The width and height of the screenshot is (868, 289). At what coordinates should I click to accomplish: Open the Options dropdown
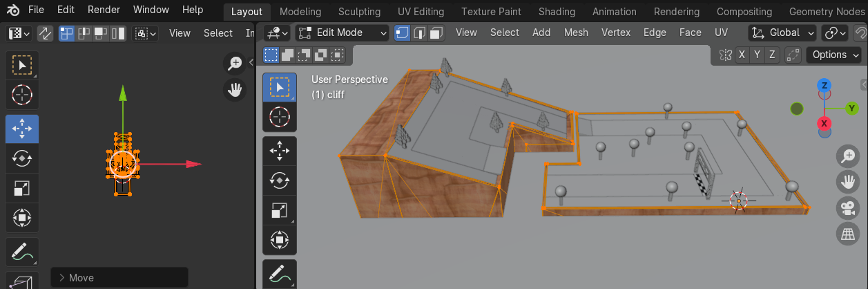coord(835,55)
